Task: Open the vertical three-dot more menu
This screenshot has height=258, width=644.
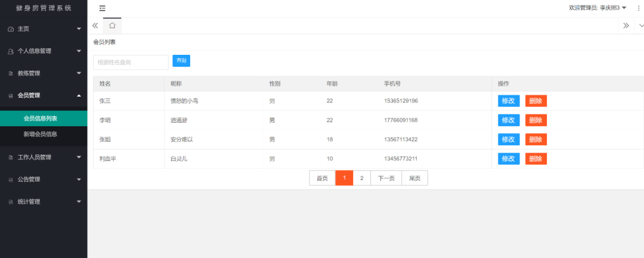Action: 639,8
